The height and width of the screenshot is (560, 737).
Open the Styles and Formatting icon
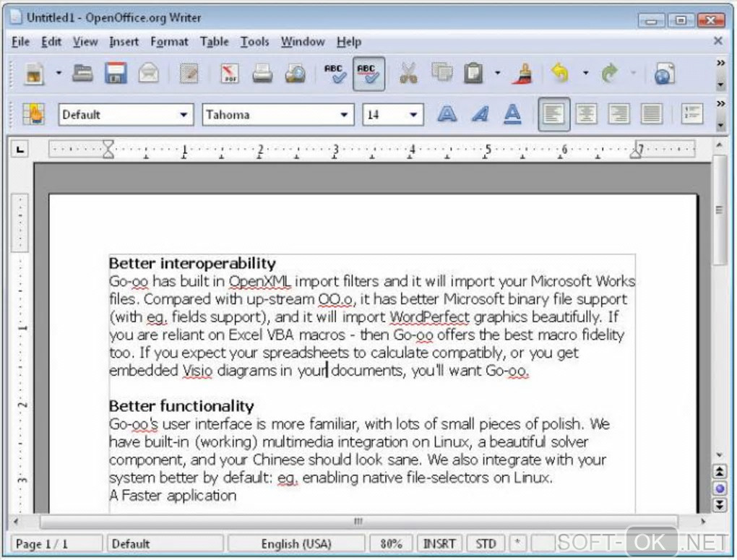[34, 114]
